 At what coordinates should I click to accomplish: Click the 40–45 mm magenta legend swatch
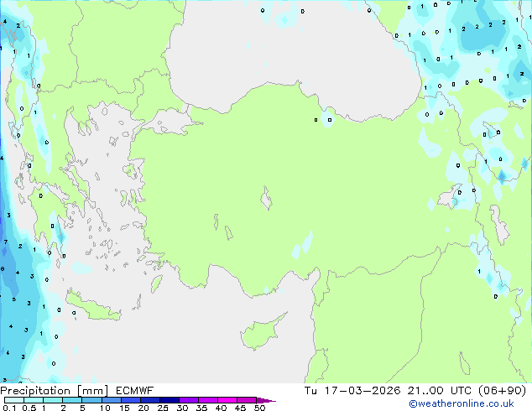tap(227, 400)
